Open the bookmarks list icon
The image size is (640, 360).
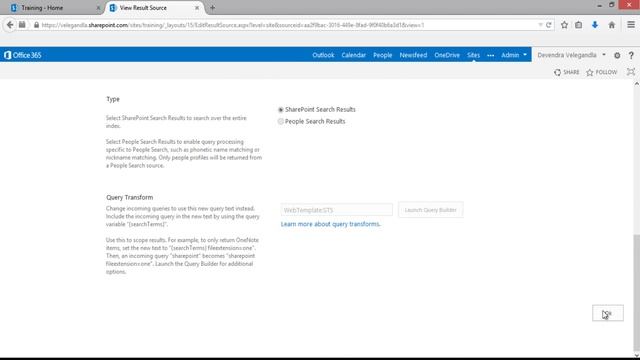pos(579,25)
